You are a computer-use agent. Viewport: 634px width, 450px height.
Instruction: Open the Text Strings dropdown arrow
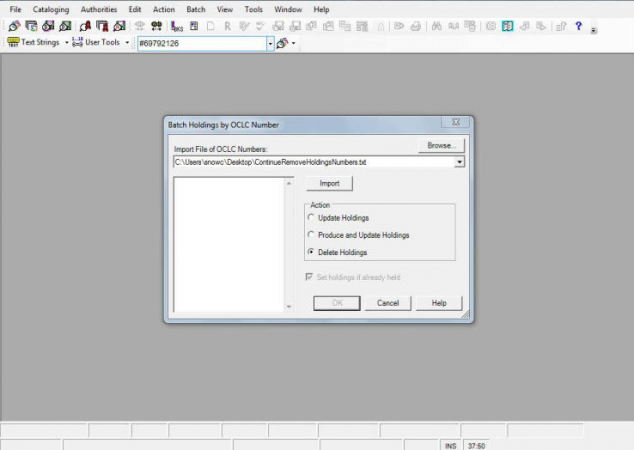click(x=67, y=42)
